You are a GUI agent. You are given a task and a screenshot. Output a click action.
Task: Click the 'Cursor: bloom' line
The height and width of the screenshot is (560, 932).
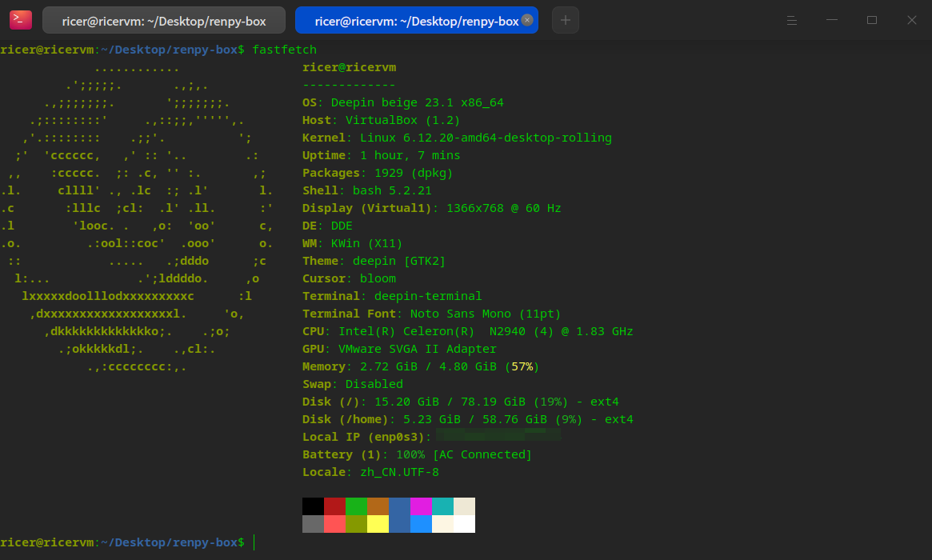349,278
